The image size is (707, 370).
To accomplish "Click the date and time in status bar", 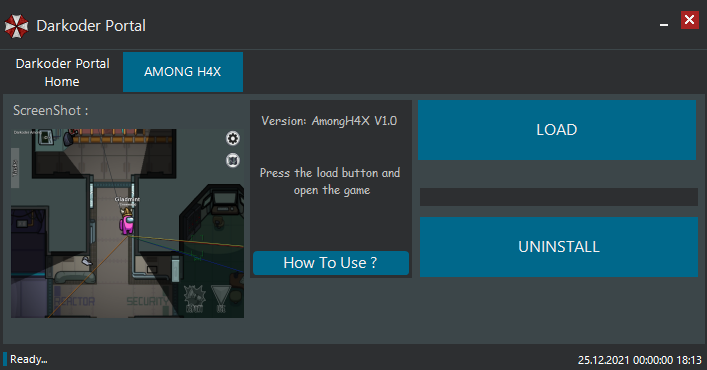I will pyautogui.click(x=640, y=360).
